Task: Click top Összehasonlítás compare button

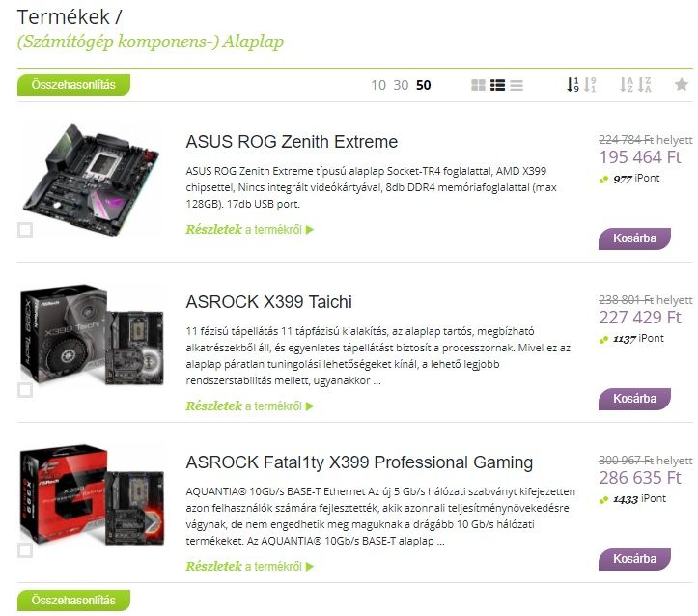Action: (x=73, y=85)
